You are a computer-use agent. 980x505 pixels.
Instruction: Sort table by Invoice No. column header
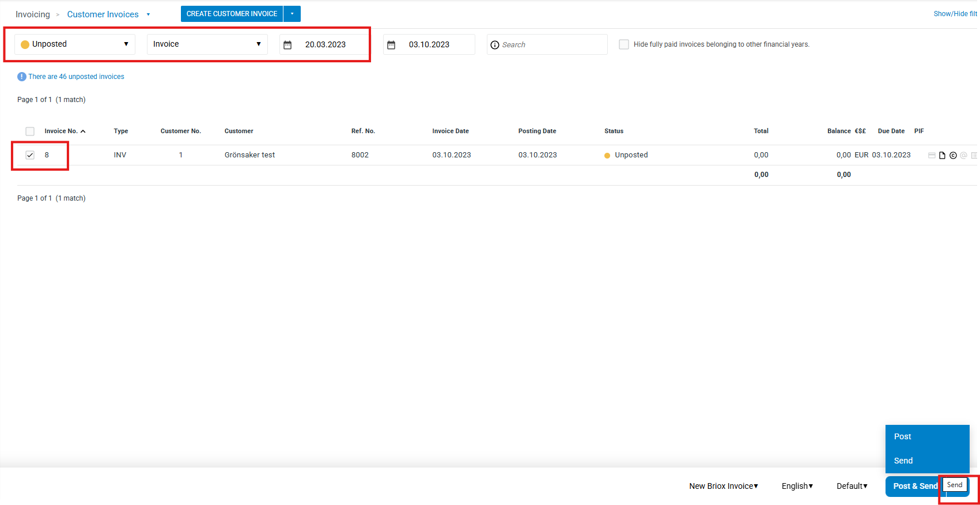(x=61, y=131)
